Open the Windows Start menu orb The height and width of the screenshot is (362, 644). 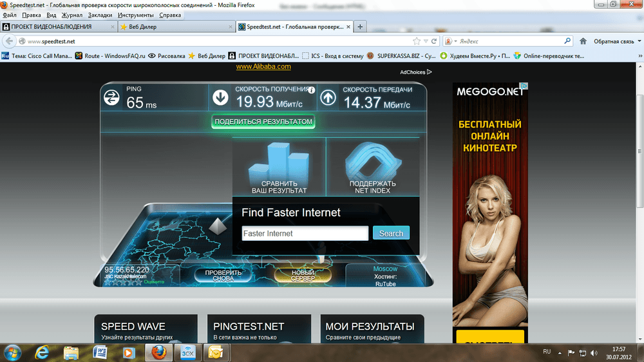pos(12,352)
